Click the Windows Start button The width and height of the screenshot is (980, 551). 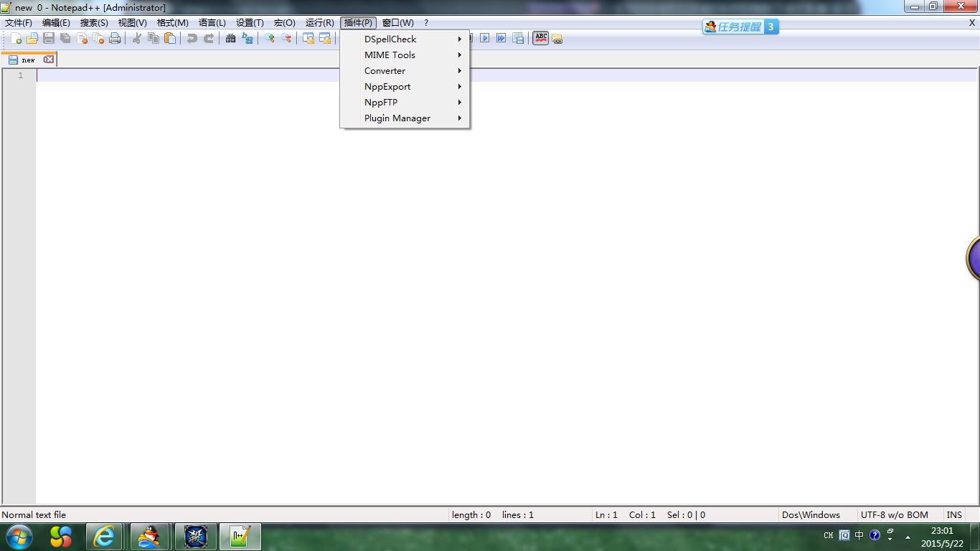coord(19,536)
